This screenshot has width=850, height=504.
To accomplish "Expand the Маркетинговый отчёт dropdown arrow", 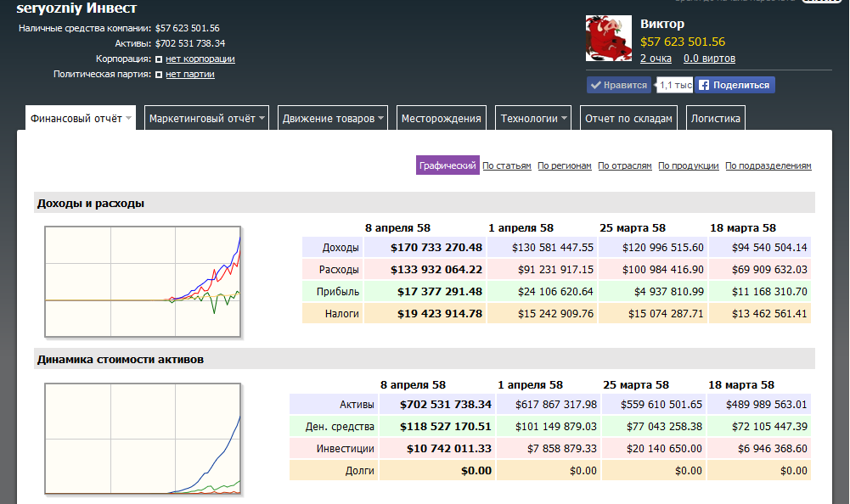I will tap(262, 119).
